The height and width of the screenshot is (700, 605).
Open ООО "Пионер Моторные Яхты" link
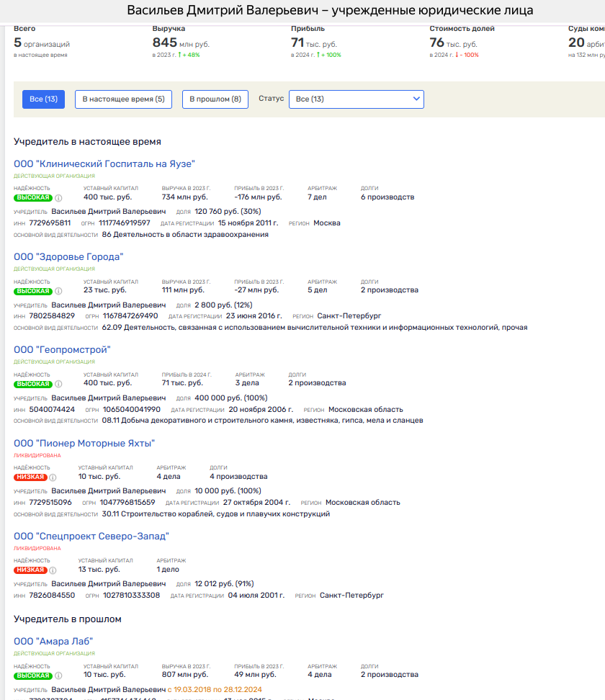[84, 444]
